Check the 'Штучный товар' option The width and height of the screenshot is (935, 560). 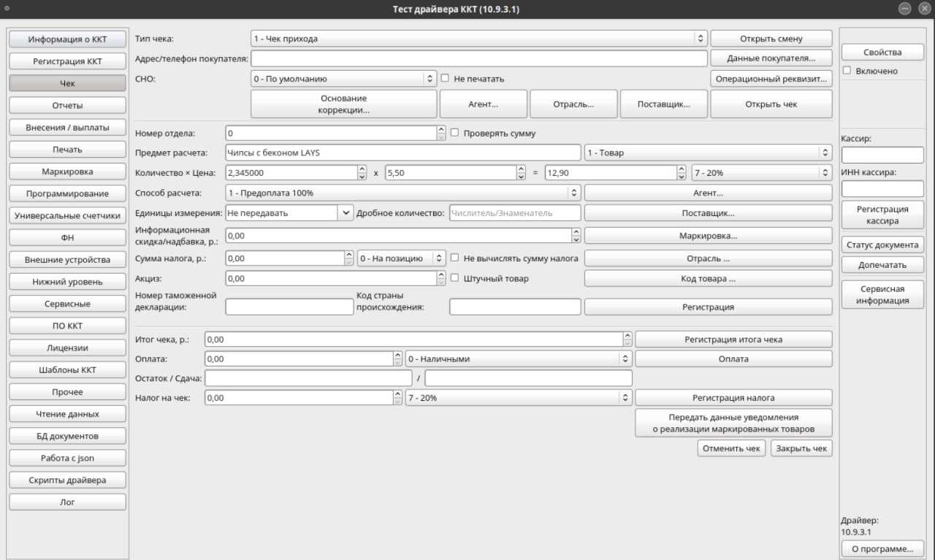(454, 278)
